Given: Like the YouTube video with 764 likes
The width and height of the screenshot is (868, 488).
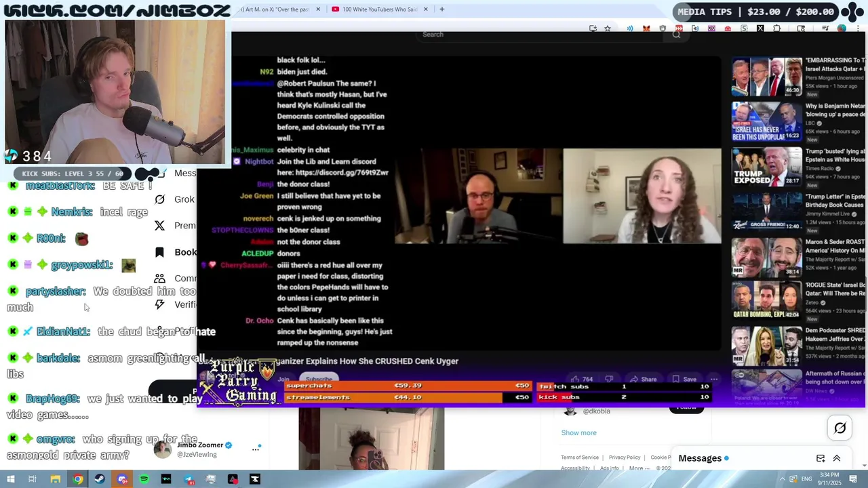Looking at the screenshot, I should tap(581, 380).
